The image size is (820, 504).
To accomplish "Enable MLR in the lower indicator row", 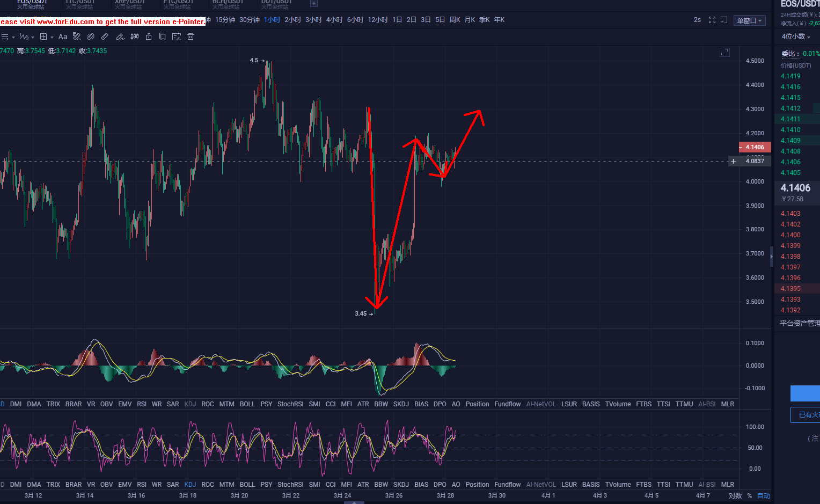I will coord(728,485).
